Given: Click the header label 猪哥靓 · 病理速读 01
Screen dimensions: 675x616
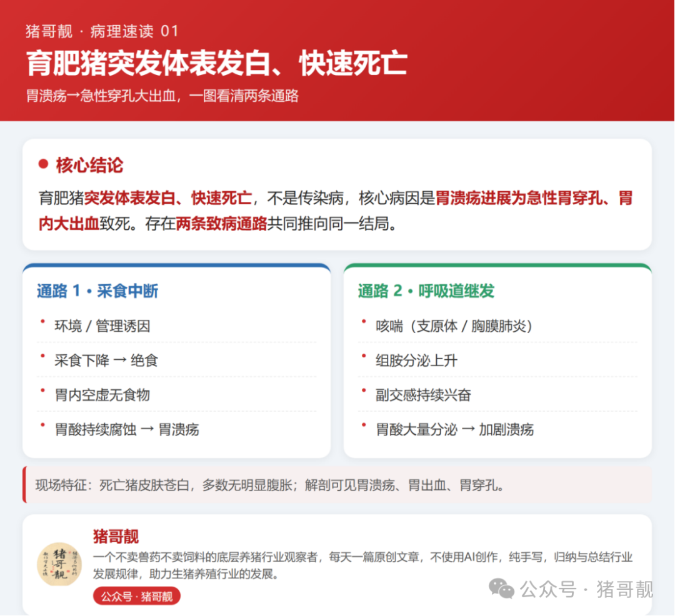Looking at the screenshot, I should [102, 31].
